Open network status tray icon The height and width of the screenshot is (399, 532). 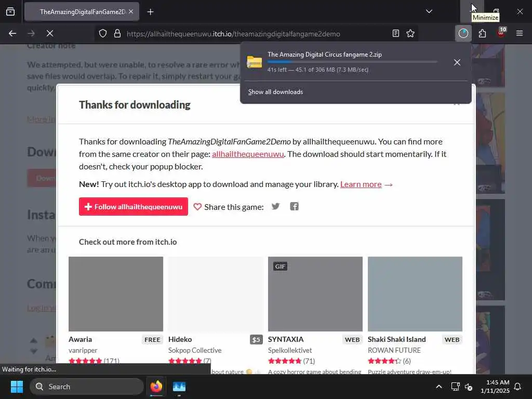[455, 387]
